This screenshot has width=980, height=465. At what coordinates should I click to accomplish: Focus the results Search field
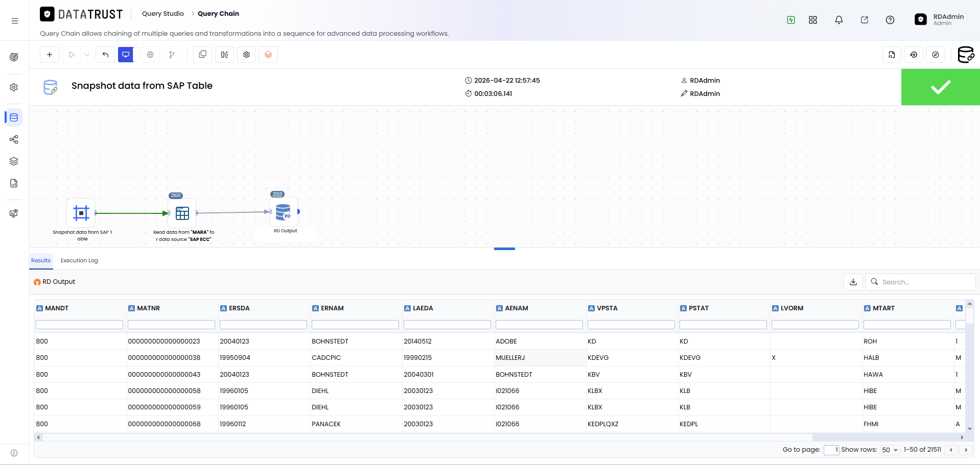point(921,282)
